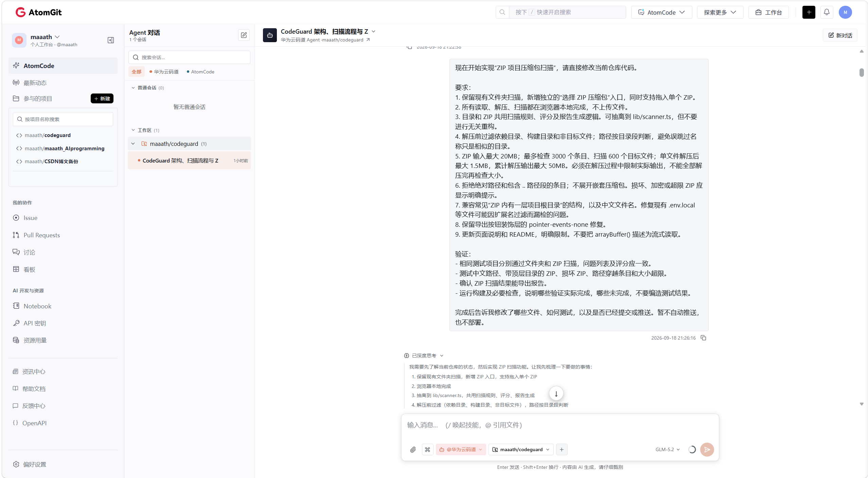This screenshot has height=478, width=868.
Task: Open the @华为云码道 agent selector
Action: (x=461, y=449)
